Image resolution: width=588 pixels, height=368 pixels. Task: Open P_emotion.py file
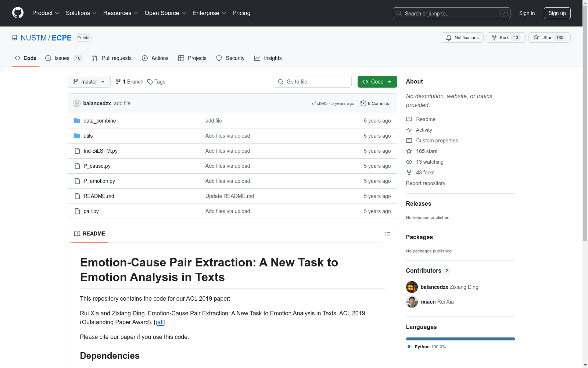pyautogui.click(x=99, y=181)
